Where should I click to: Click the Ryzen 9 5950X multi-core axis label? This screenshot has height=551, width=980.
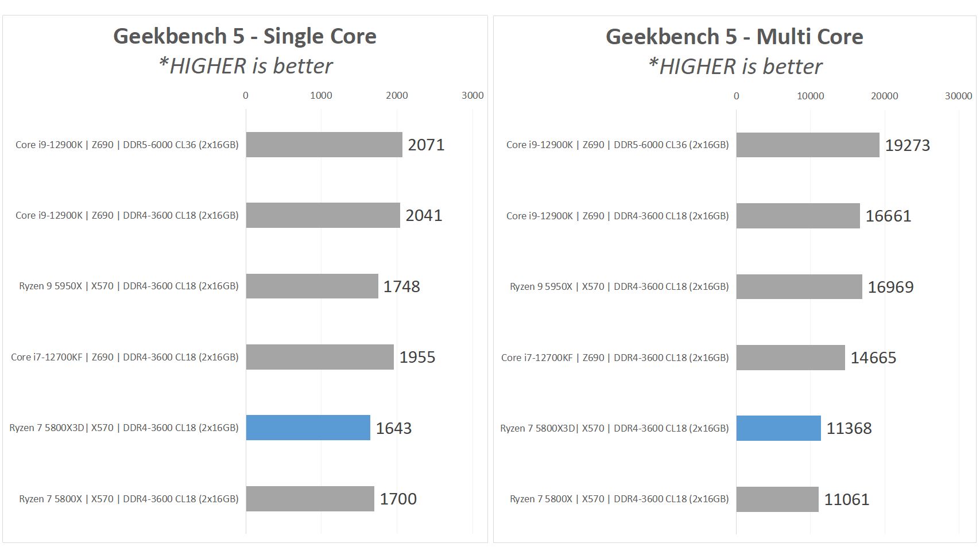(x=619, y=286)
